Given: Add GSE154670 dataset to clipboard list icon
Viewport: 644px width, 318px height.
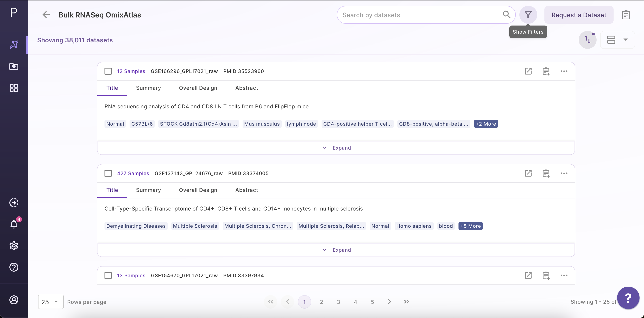Looking at the screenshot, I should click(x=546, y=275).
